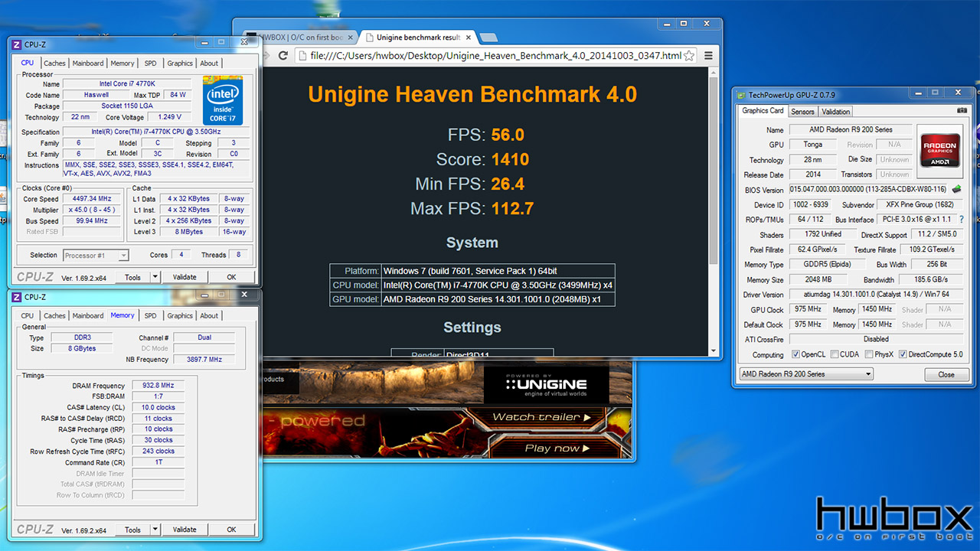The height and width of the screenshot is (551, 980).
Task: Select the Graphics Card tab in GPU-Z
Action: click(x=763, y=111)
